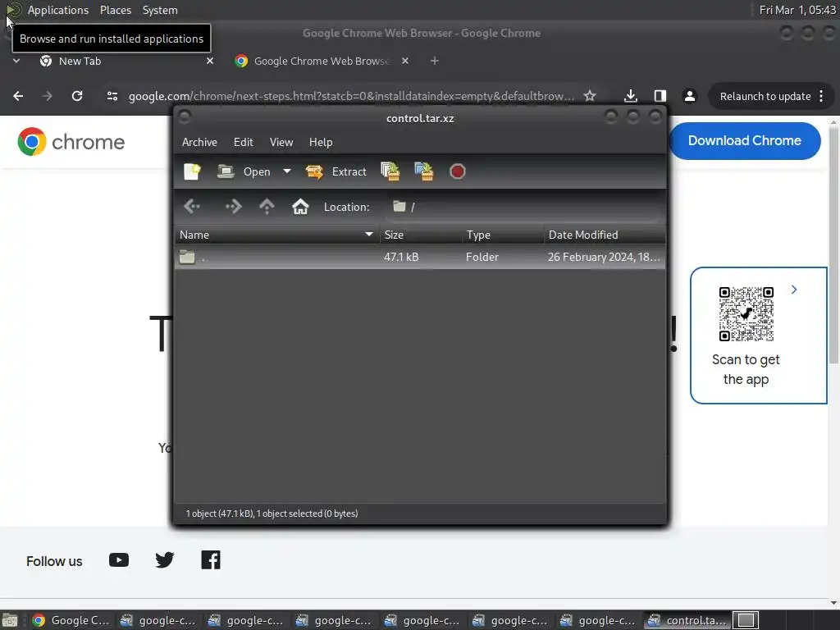The width and height of the screenshot is (840, 630).
Task: View site information icon in address bar
Action: point(112,96)
